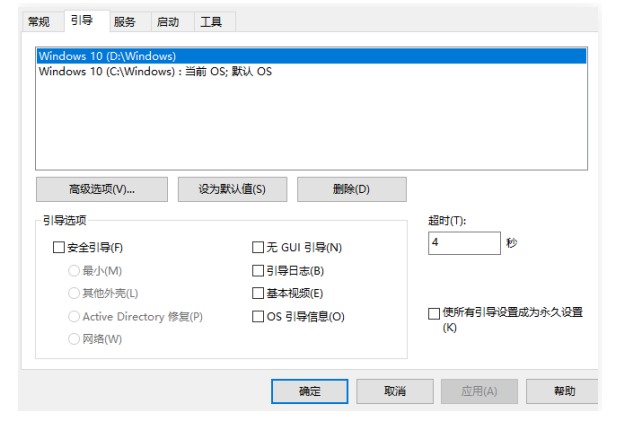Check the 引导日志 option
The height and width of the screenshot is (421, 620).
pos(257,271)
